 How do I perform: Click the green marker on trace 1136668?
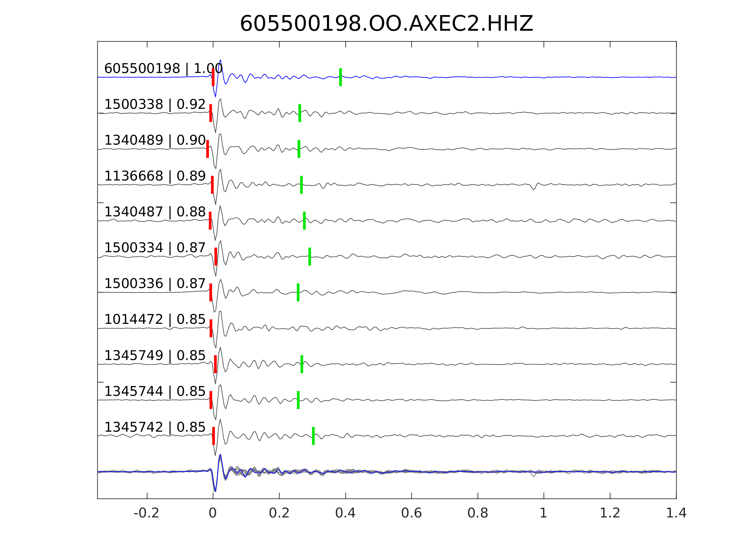click(x=301, y=185)
